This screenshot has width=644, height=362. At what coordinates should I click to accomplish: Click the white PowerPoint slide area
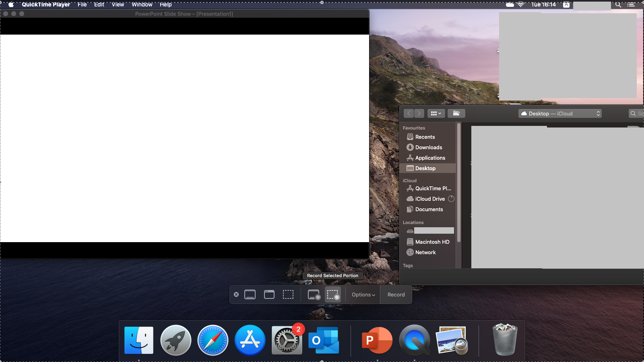click(x=184, y=138)
